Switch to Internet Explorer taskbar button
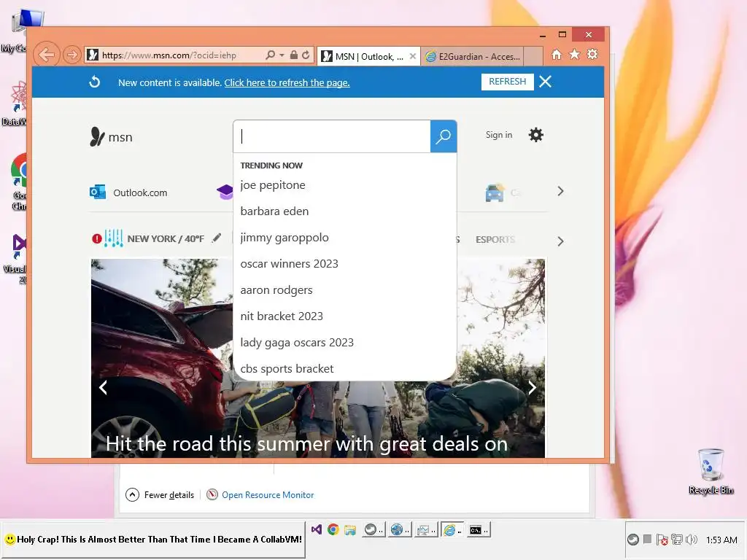The height and width of the screenshot is (560, 747). click(x=452, y=529)
